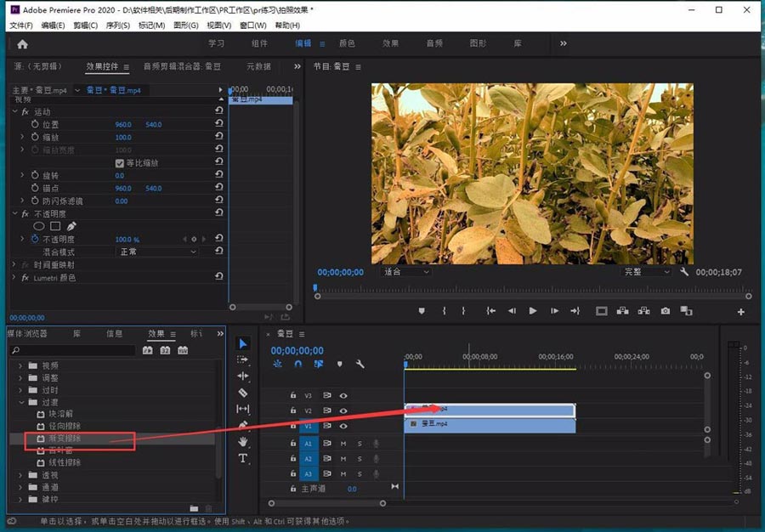
Task: Click the Program monitor playhead marker
Action: tap(315, 288)
